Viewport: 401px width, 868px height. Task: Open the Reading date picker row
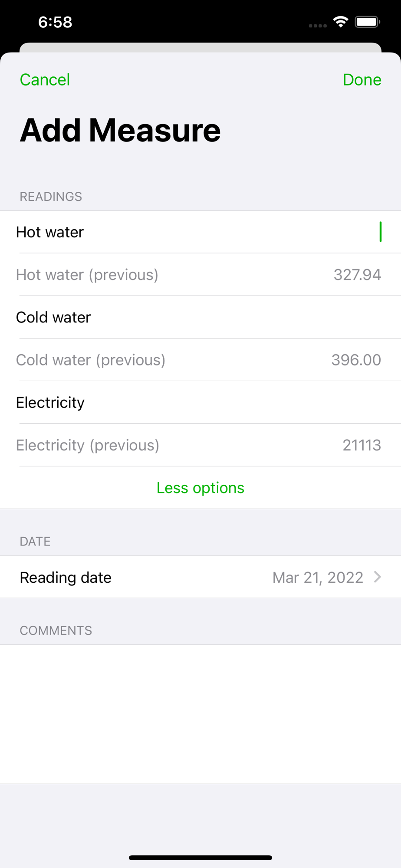point(200,577)
